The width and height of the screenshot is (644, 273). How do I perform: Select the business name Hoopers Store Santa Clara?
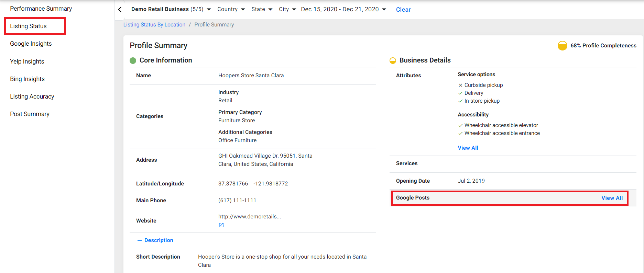(x=251, y=76)
